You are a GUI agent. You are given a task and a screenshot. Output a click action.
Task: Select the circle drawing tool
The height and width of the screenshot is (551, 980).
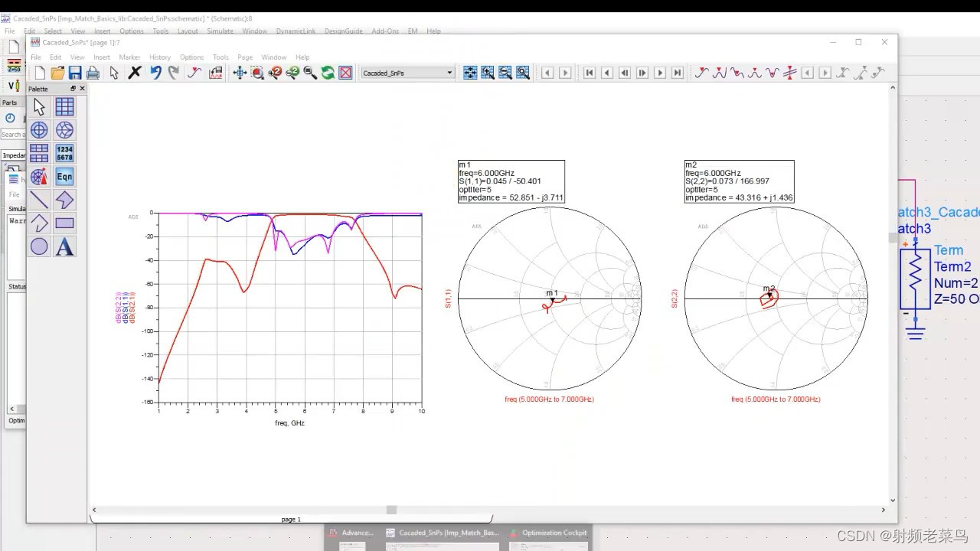pos(39,246)
